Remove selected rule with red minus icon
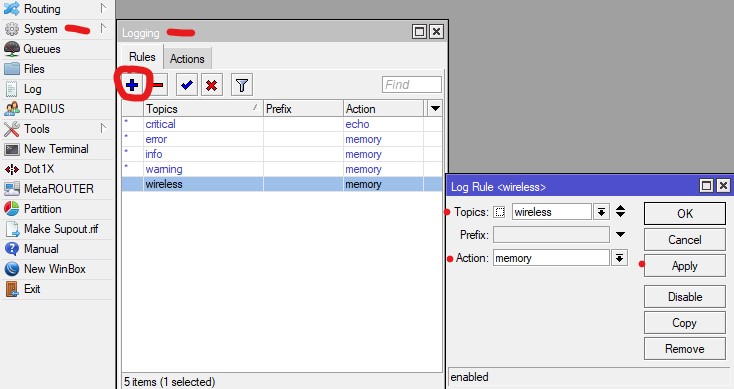The height and width of the screenshot is (389, 734). coord(158,85)
